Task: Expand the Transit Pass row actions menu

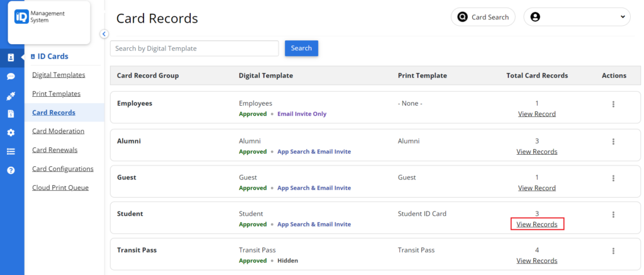Action: click(x=613, y=251)
